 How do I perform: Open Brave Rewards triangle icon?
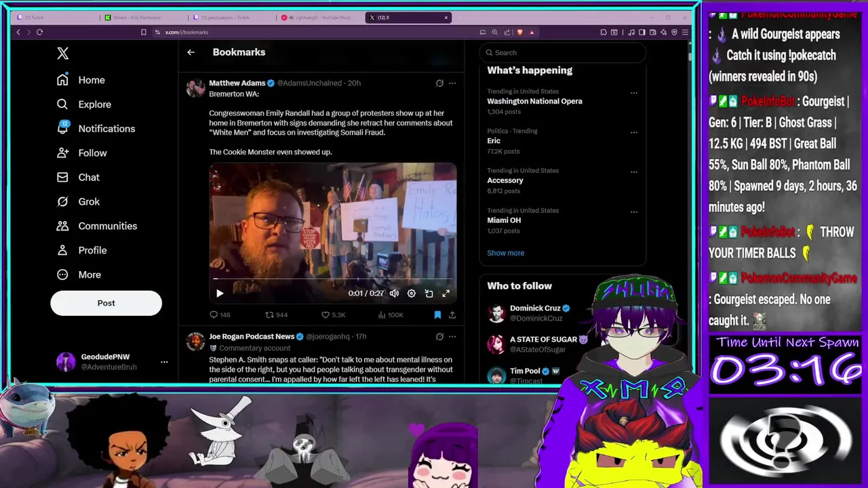532,32
